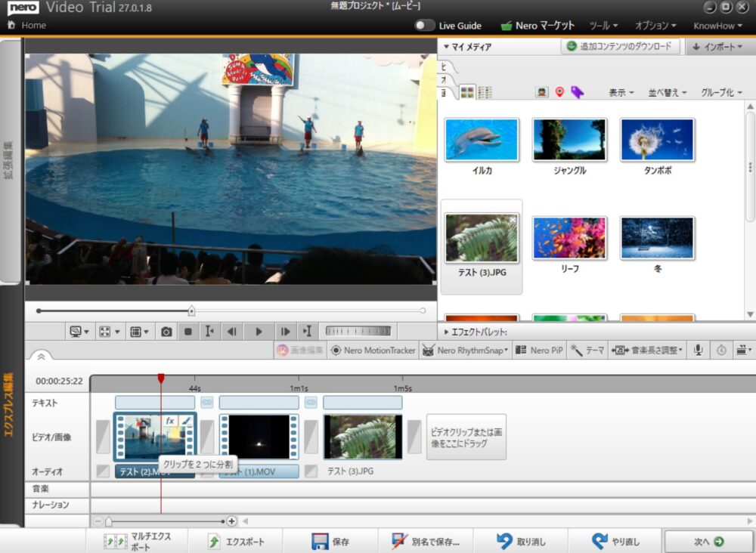Open Nero マーケット
The height and width of the screenshot is (553, 756).
[x=538, y=26]
